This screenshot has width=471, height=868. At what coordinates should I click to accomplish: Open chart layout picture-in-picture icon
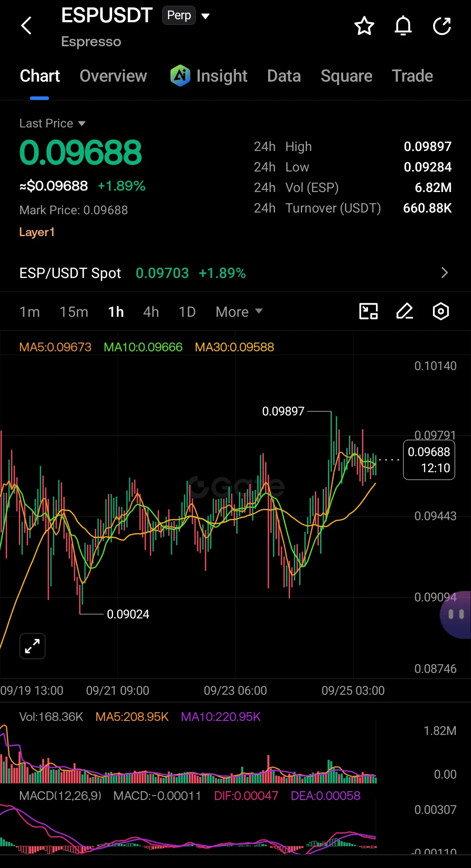click(369, 311)
